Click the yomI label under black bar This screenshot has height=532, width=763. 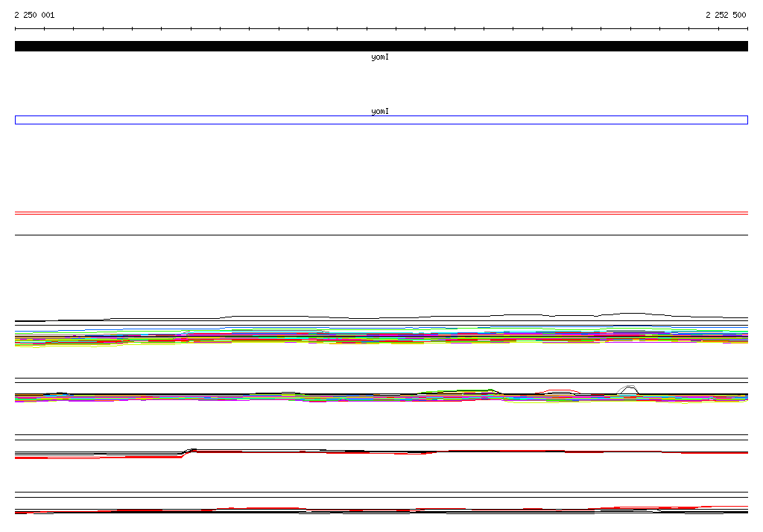point(380,57)
